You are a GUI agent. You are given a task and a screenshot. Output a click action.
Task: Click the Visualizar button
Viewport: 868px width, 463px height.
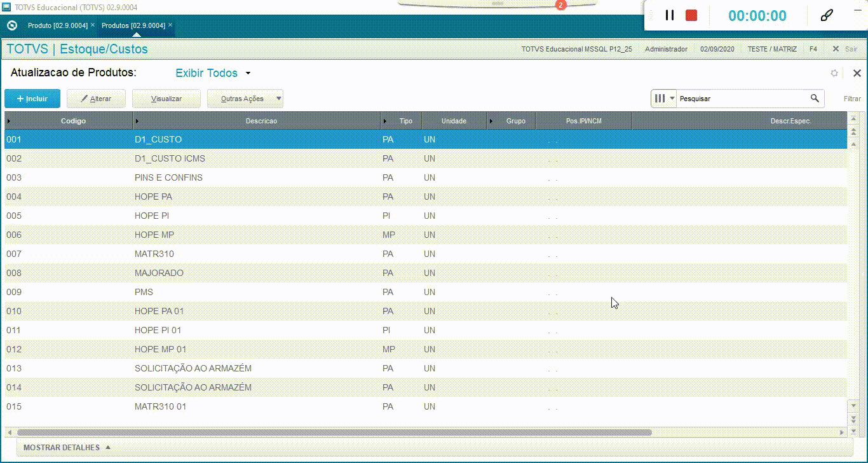coord(166,99)
